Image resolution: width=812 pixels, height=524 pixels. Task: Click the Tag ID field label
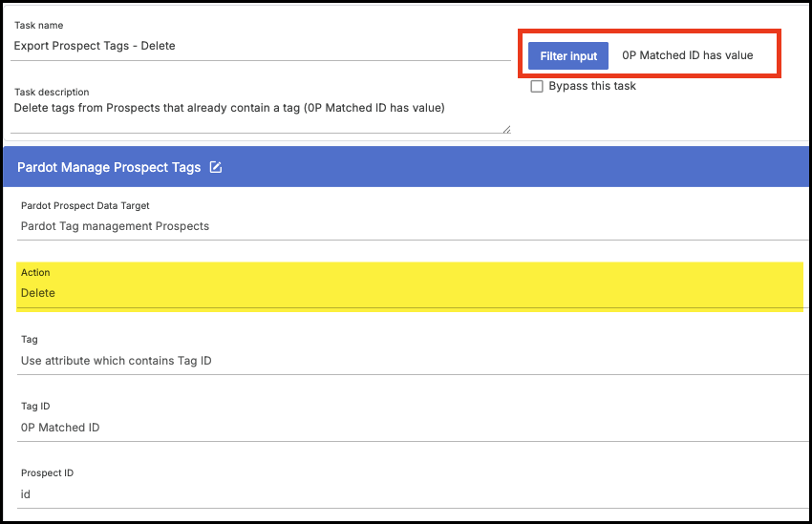[x=37, y=406]
